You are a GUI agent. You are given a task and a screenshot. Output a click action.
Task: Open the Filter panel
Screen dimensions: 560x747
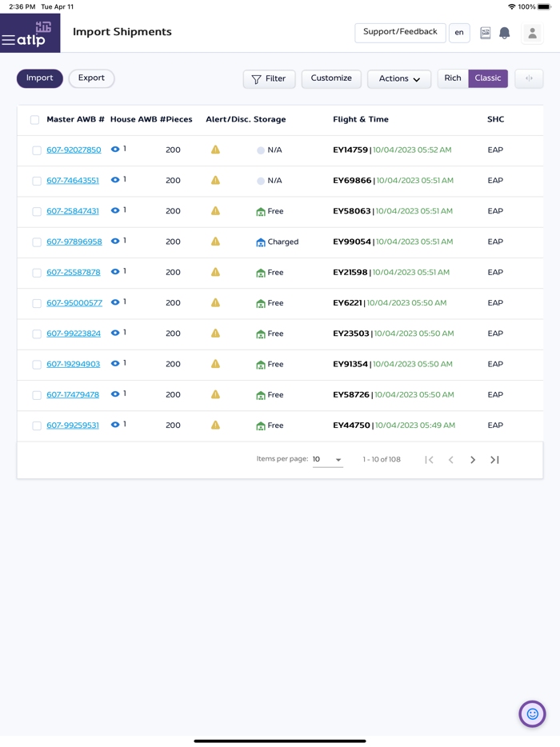269,78
